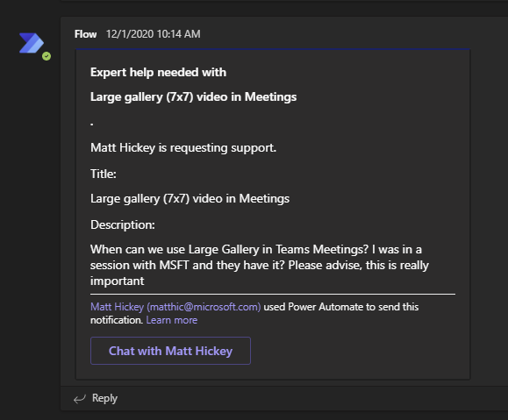Open the Learn more link
Viewport: 508px width, 420px height.
[x=172, y=320]
